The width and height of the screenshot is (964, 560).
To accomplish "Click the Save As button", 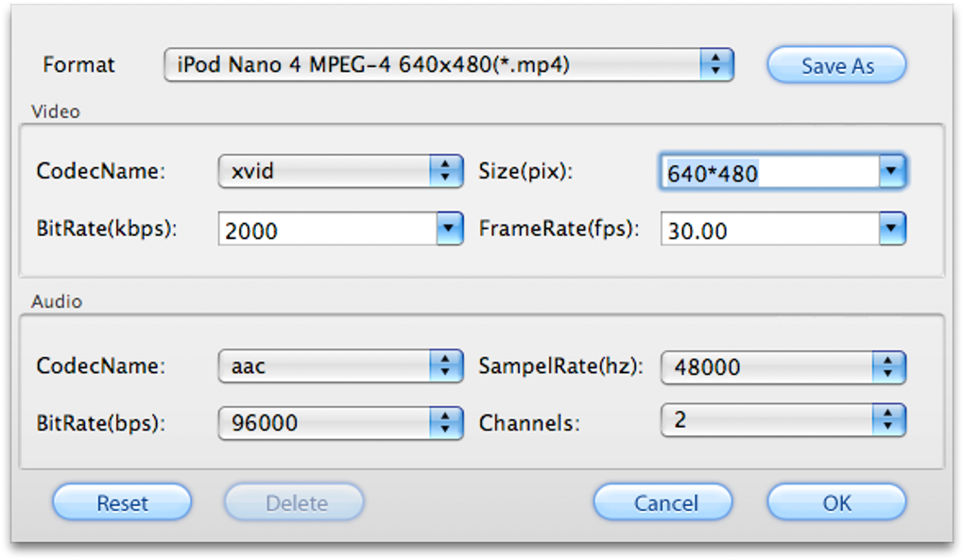I will [x=836, y=66].
